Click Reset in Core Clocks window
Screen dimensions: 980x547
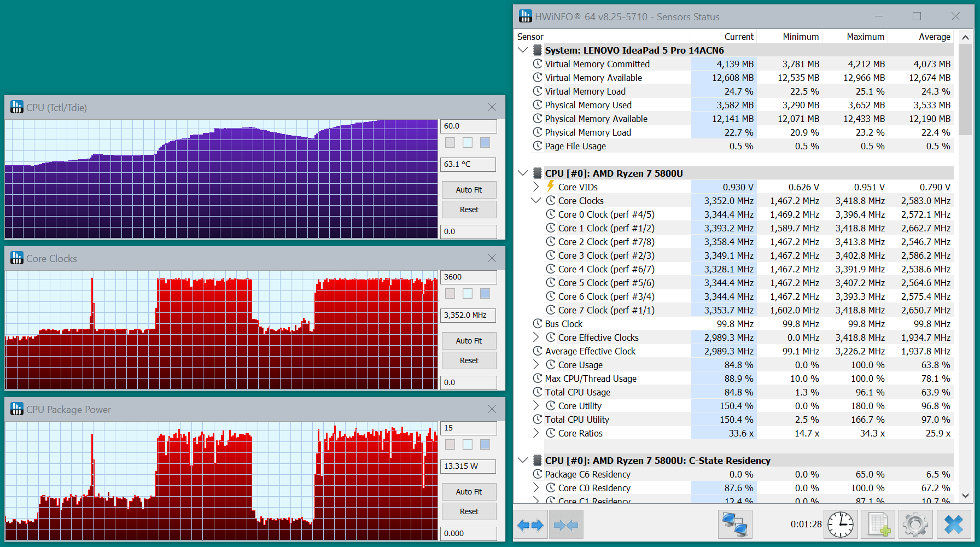pos(469,360)
